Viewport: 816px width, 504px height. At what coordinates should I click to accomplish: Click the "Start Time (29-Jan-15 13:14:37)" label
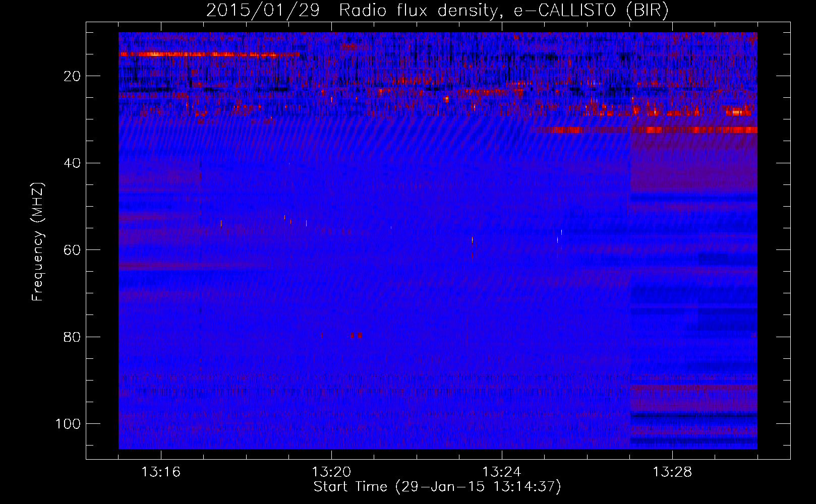pyautogui.click(x=437, y=487)
